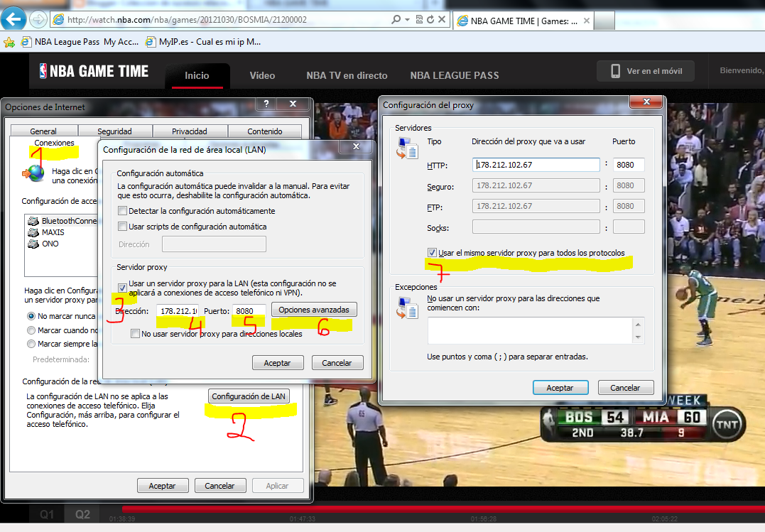Image resolution: width=765 pixels, height=532 pixels.
Task: Click Aceptar in LAN configuration dialog
Action: point(278,363)
